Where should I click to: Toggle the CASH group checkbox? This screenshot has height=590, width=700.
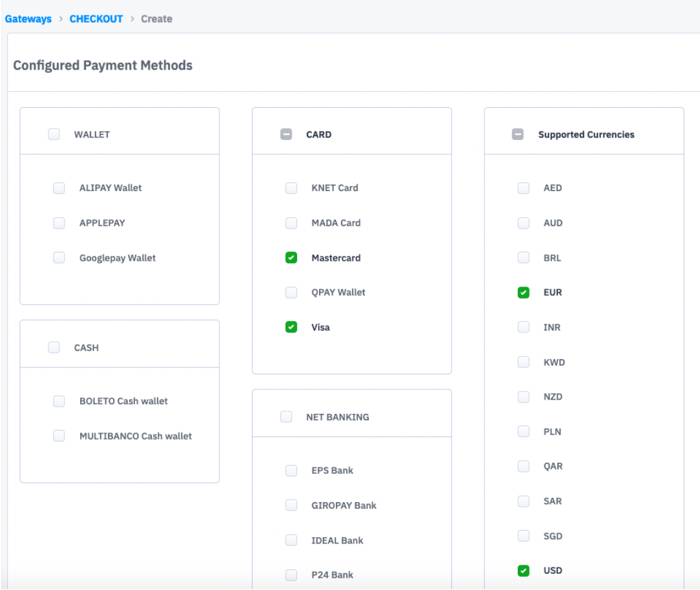[x=54, y=347]
